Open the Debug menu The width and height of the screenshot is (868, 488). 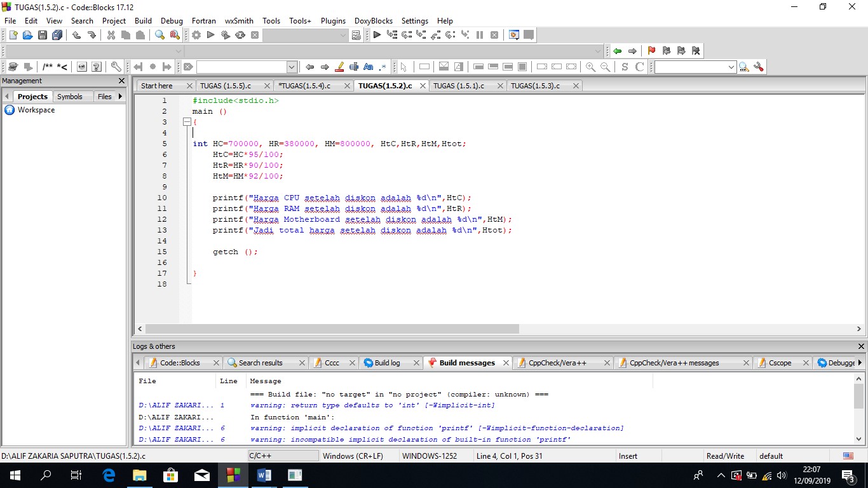(x=172, y=20)
